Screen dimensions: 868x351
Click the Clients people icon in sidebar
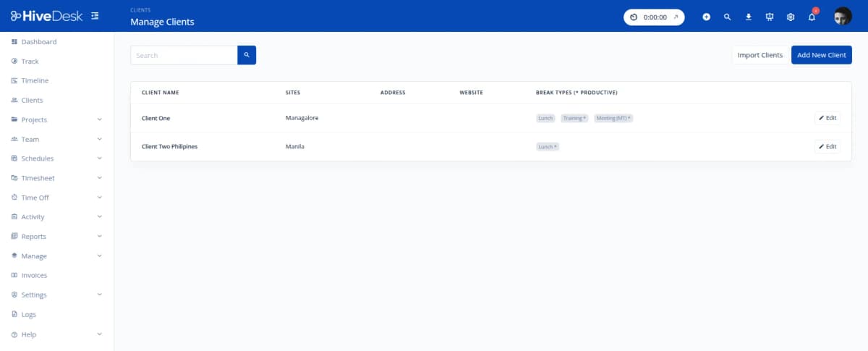point(14,101)
